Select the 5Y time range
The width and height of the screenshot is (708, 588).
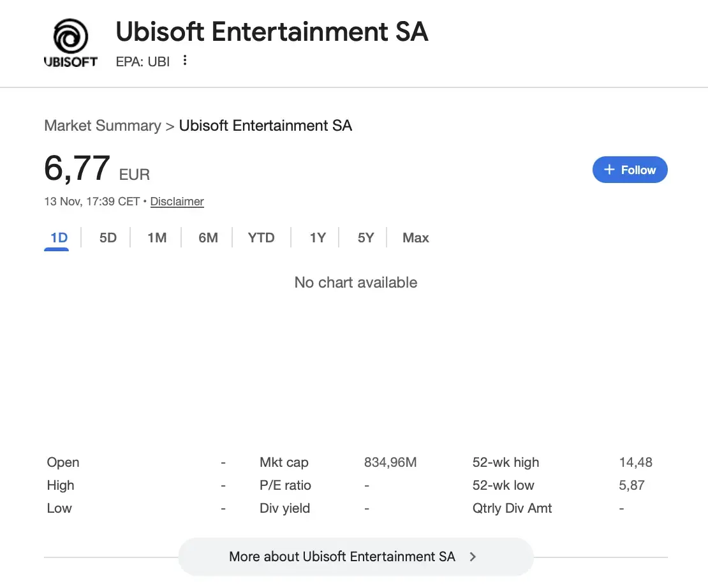365,237
